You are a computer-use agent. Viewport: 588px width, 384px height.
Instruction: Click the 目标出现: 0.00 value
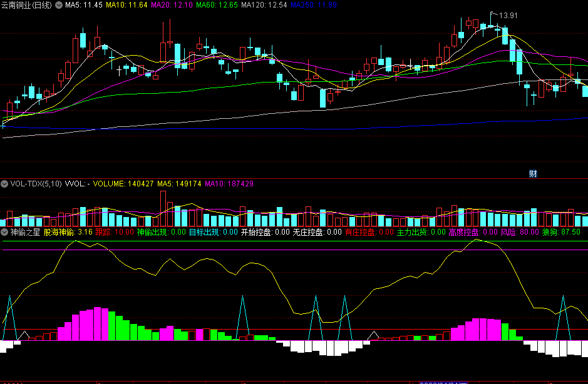pyautogui.click(x=214, y=232)
